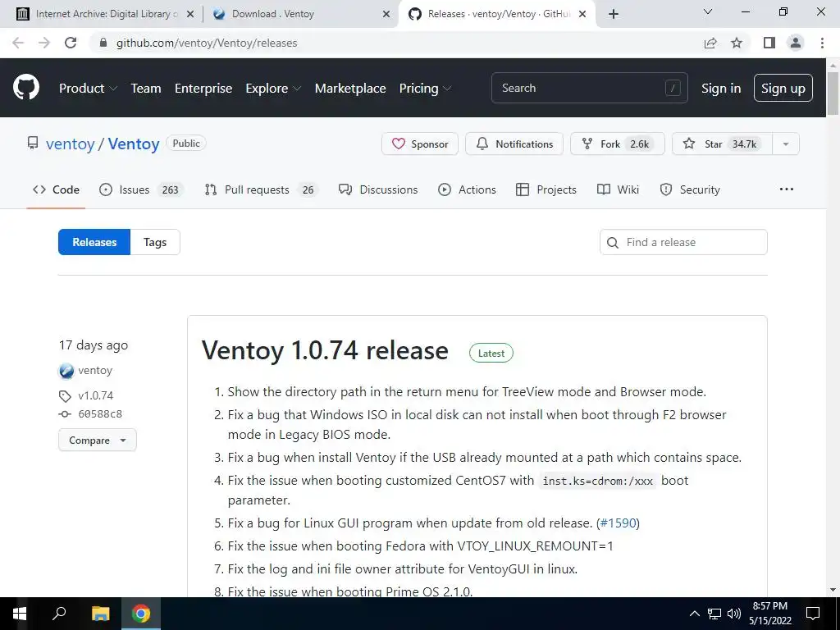Open the Projects tab

(546, 189)
